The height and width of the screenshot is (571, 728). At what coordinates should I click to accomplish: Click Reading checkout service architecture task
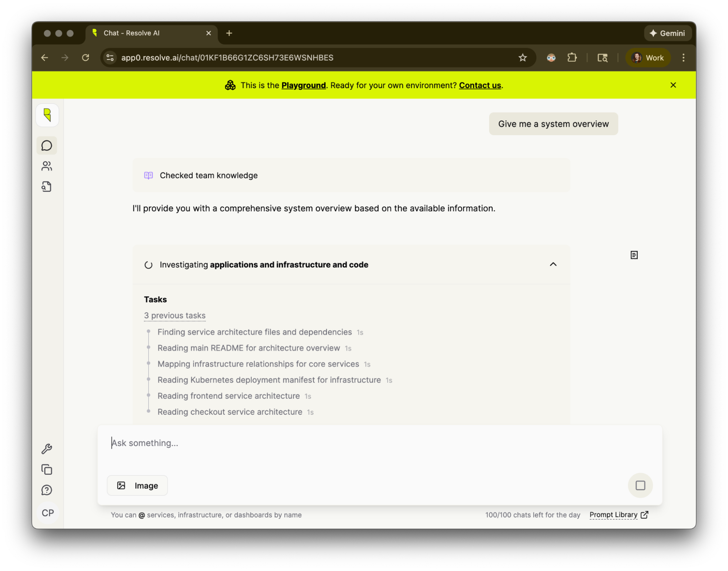[230, 412]
